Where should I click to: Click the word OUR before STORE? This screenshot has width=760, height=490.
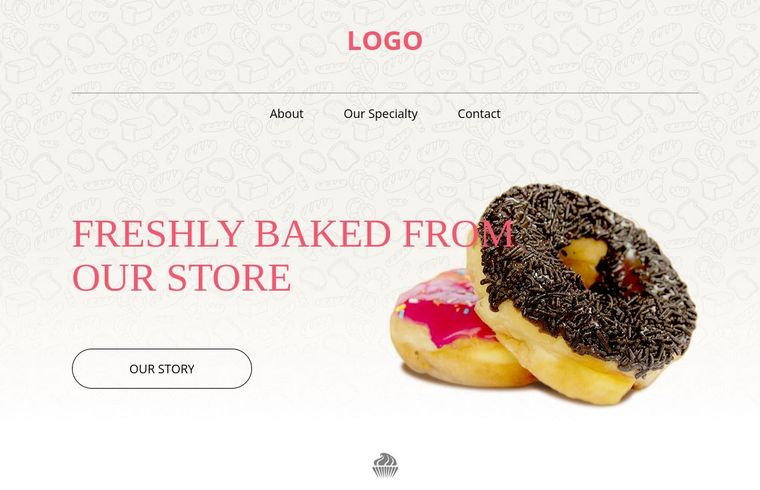click(114, 278)
